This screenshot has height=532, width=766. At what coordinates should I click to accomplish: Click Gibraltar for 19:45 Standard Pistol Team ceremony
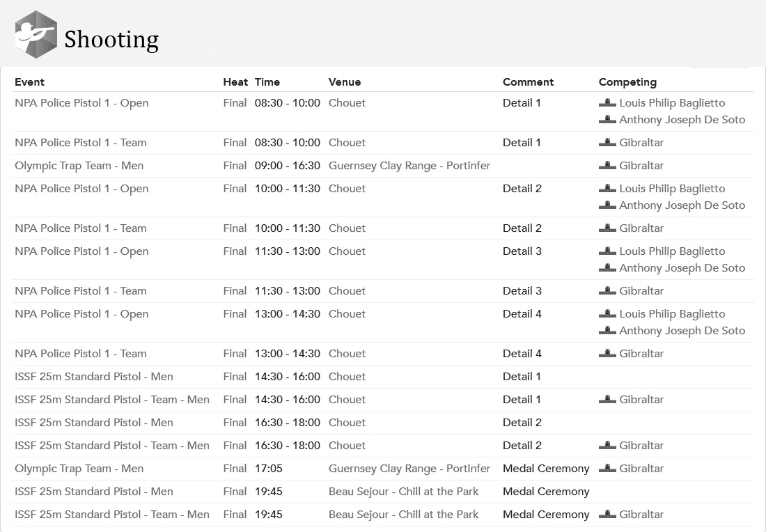[x=641, y=514]
